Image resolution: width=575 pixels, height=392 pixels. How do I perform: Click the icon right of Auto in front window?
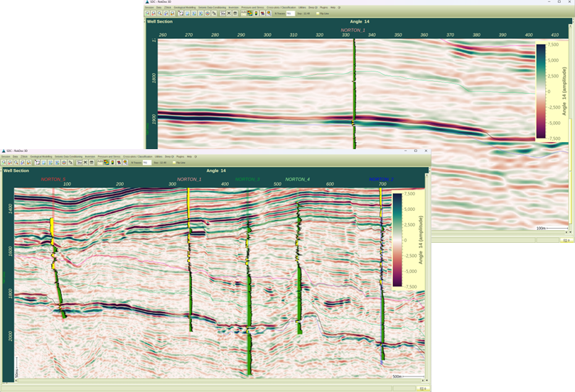pos(107,162)
